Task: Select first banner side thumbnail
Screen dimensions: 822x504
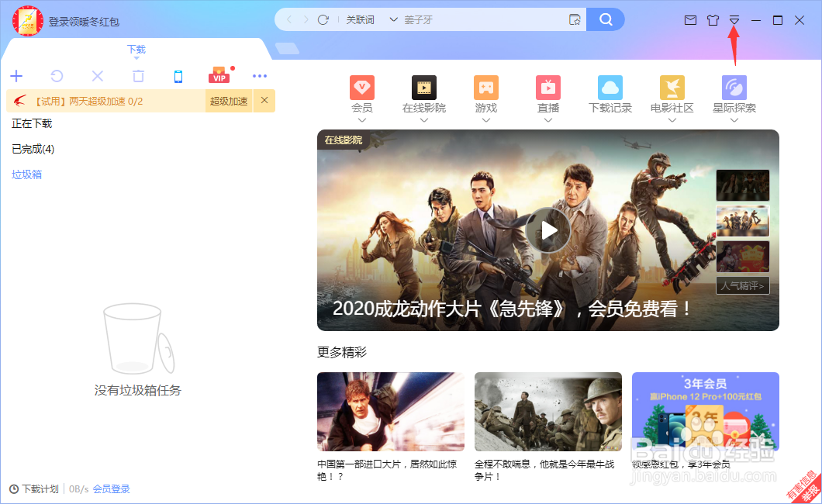Action: (x=743, y=185)
